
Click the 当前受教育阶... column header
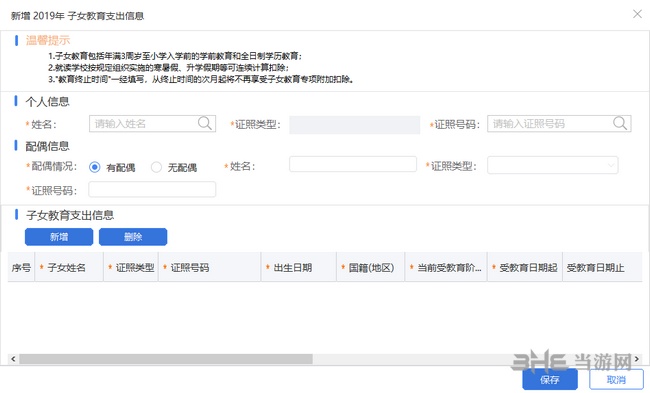click(446, 267)
